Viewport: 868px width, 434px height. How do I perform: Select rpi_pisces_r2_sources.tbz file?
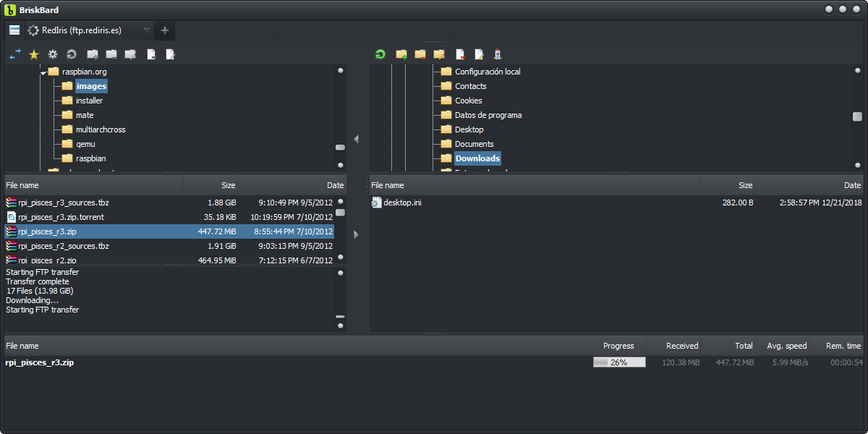click(x=169, y=246)
